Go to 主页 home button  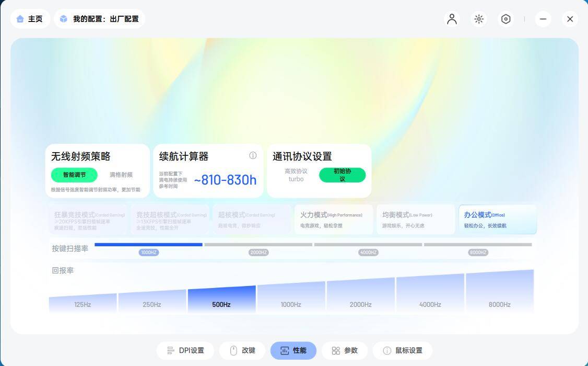pyautogui.click(x=30, y=19)
